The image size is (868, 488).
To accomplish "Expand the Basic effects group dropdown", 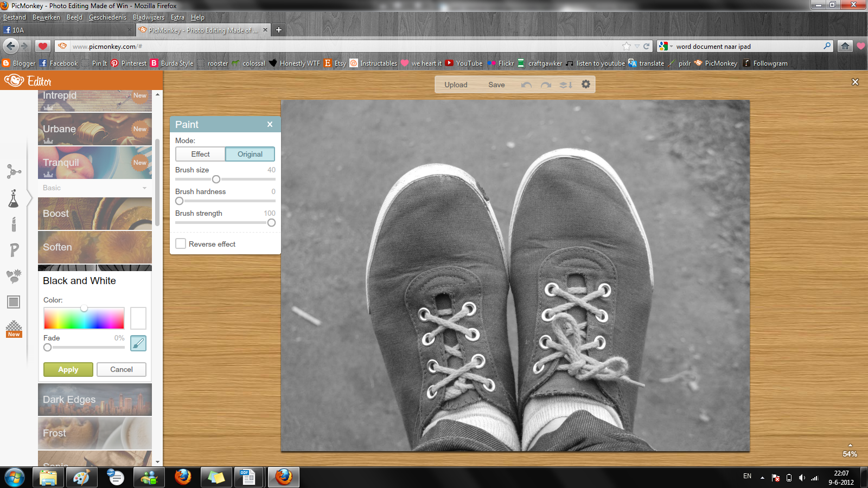I will [95, 188].
